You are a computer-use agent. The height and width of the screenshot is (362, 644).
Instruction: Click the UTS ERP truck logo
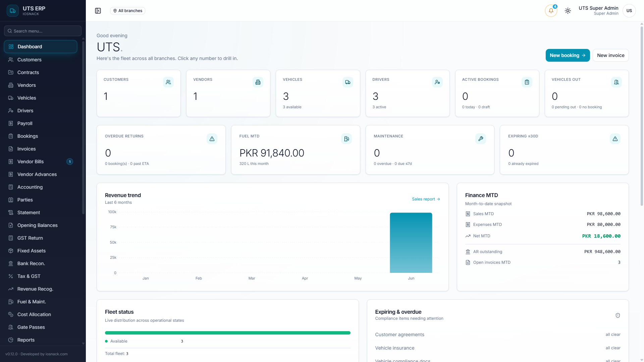[x=13, y=11]
